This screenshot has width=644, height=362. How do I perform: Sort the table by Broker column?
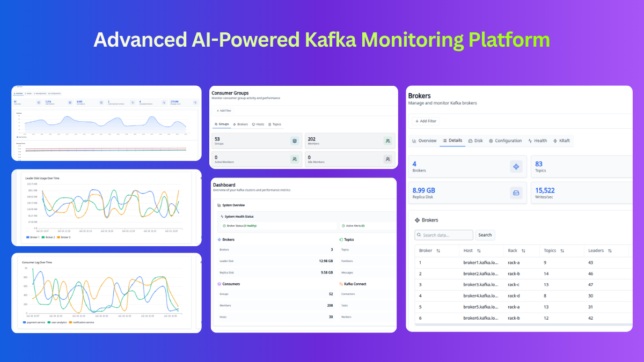pos(438,251)
